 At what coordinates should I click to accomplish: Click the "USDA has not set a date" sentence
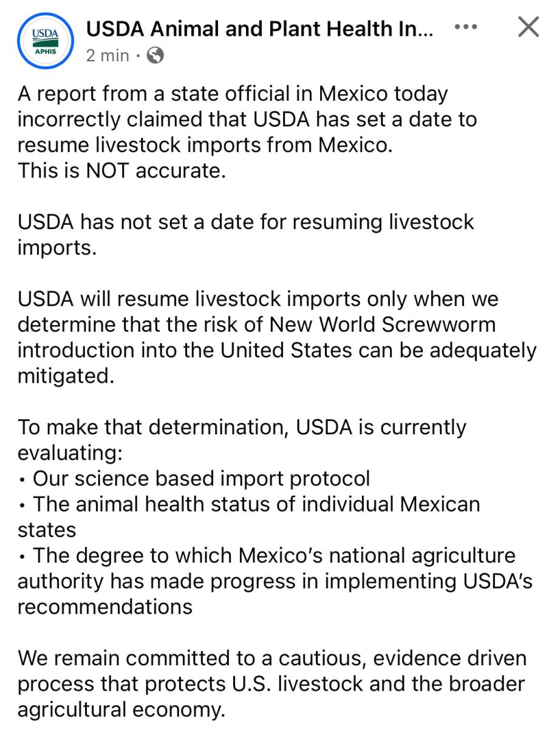point(245,222)
